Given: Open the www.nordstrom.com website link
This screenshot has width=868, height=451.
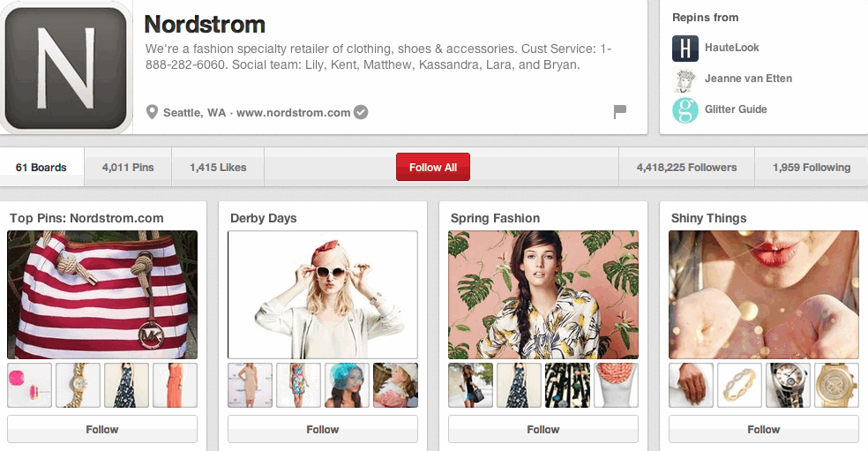Looking at the screenshot, I should point(293,112).
